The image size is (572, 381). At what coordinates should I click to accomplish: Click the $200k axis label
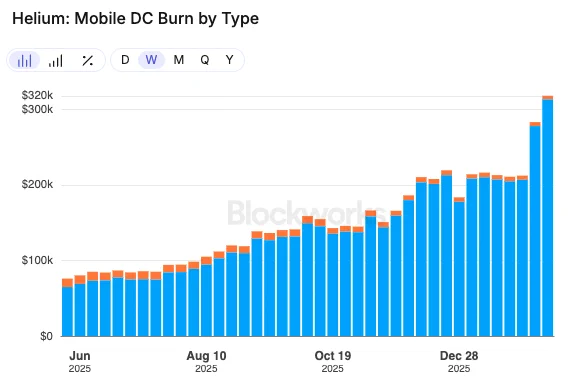(x=37, y=185)
